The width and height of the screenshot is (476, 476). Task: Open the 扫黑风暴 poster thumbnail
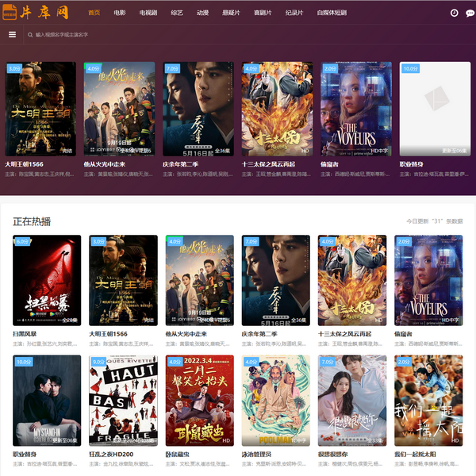pos(47,280)
